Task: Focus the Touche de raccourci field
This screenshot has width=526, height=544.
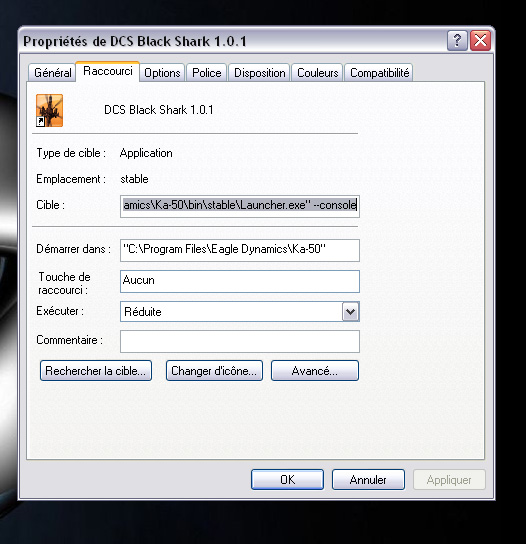Action: 240,281
